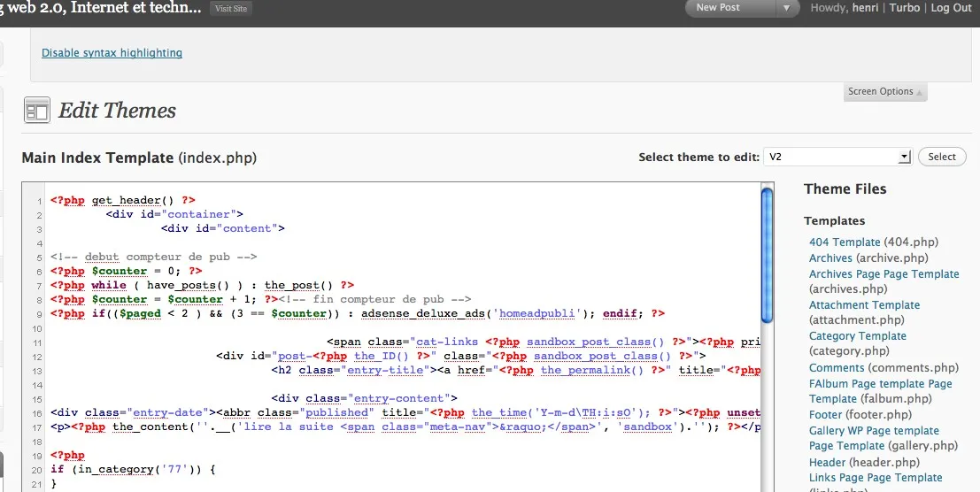Click the div id="post- code line
The height and width of the screenshot is (492, 980).
click(x=460, y=356)
